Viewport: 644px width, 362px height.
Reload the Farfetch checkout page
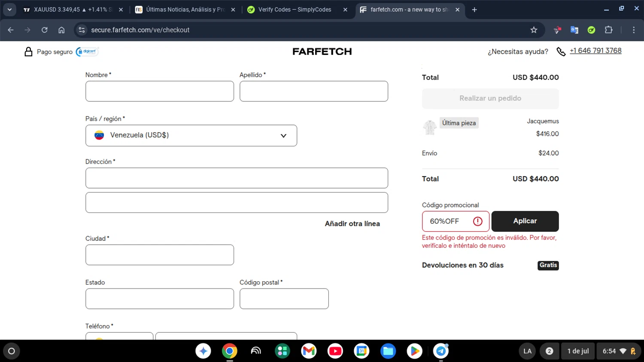45,30
